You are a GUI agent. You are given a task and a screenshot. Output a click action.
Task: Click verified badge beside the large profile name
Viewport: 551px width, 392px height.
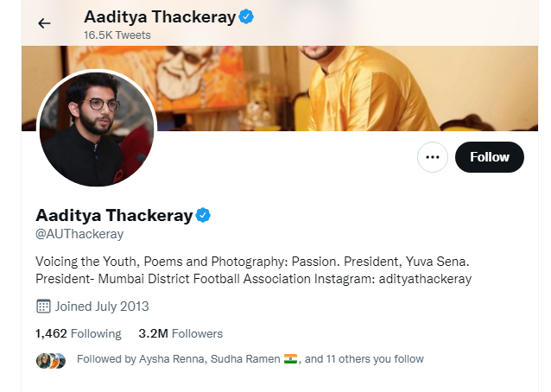203,215
